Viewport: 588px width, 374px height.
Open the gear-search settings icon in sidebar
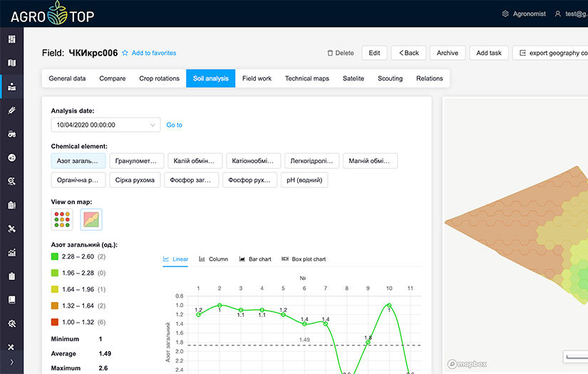tap(12, 323)
